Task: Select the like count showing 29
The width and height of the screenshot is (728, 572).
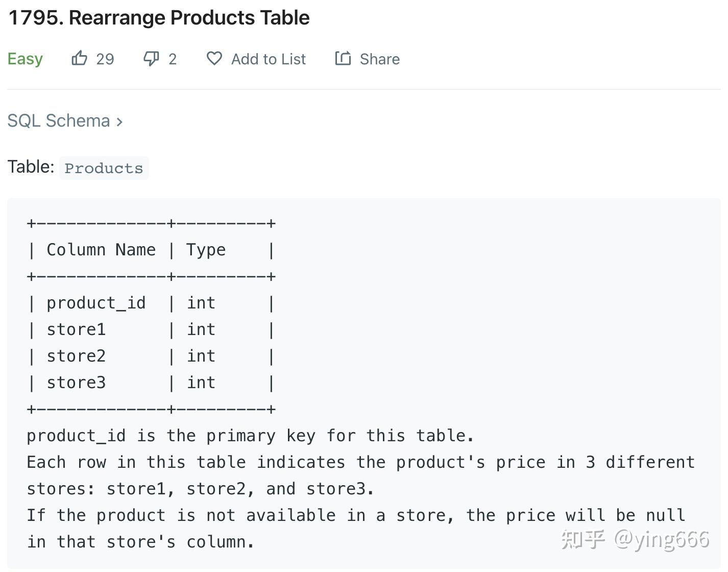Action: [105, 58]
